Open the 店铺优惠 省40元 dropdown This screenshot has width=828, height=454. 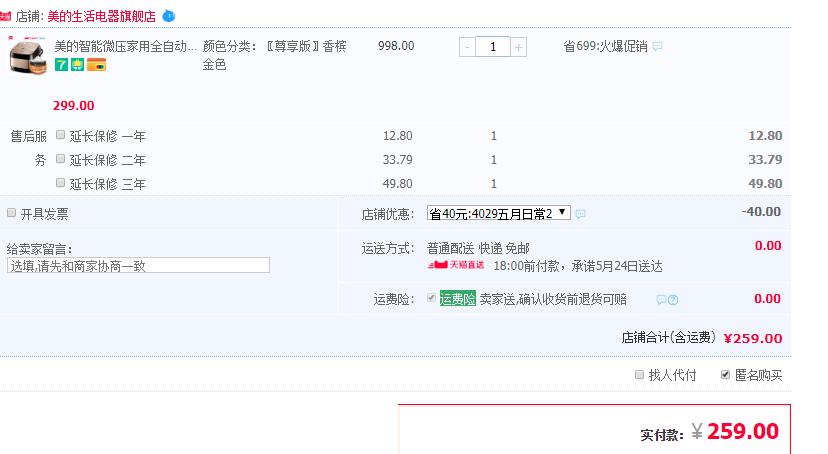coord(498,213)
